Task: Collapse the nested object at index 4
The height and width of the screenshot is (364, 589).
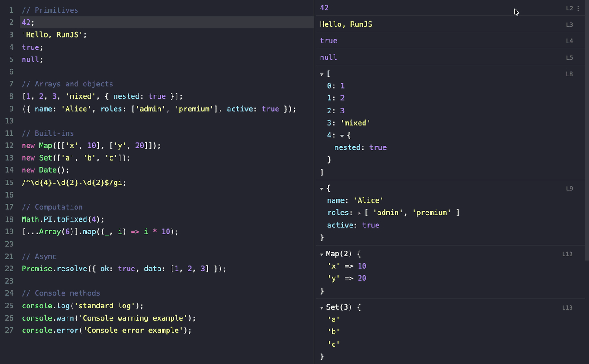Action: 342,136
